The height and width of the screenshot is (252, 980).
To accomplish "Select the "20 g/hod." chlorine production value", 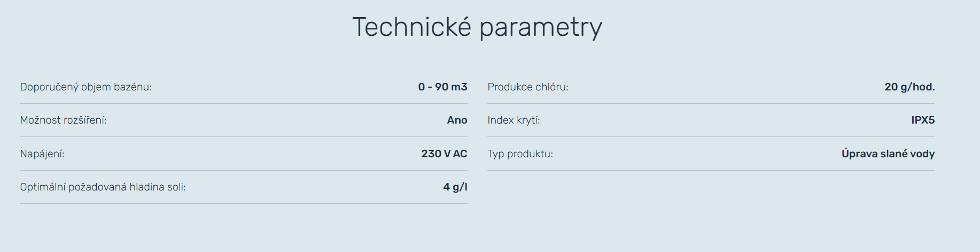I will click(909, 87).
